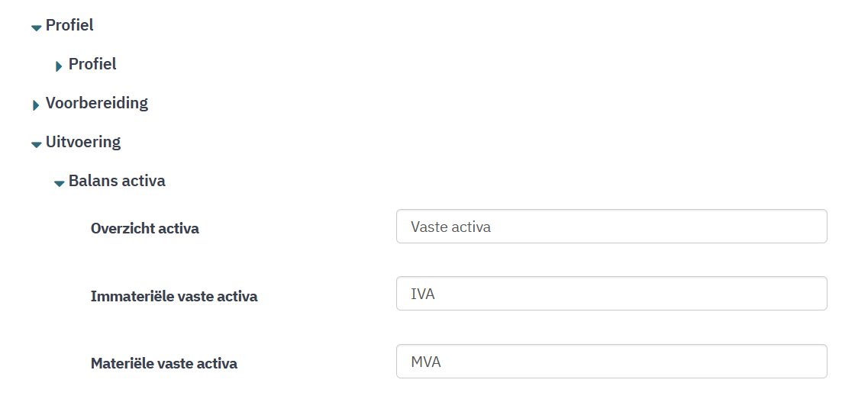The width and height of the screenshot is (868, 399).
Task: Expand the nested Profiel sub-section arrow
Action: click(x=59, y=66)
